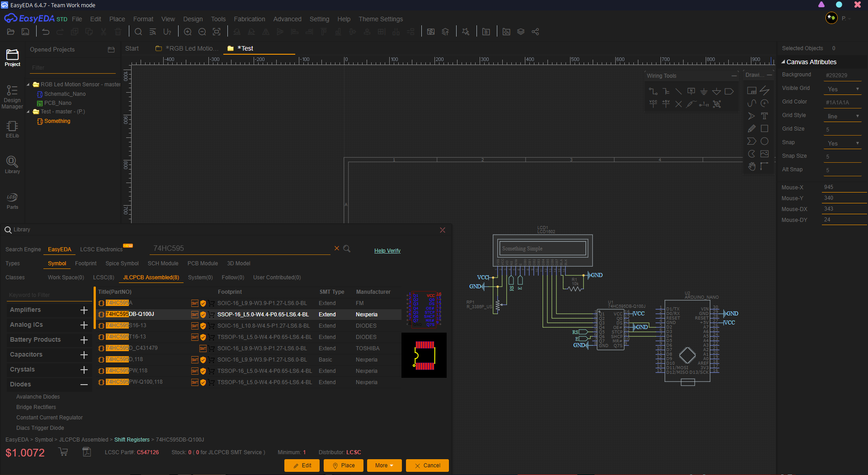Viewport: 868px width, 475px height.
Task: Select the Ellipse drawing tool
Action: point(764,141)
